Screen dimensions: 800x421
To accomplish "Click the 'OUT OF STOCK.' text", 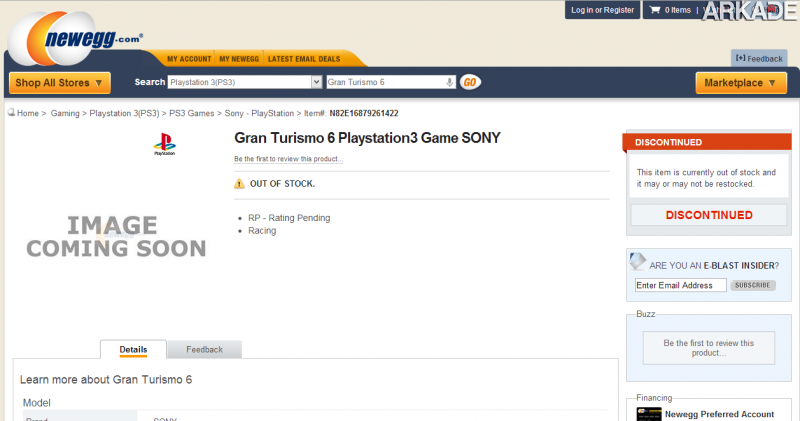I will pos(282,184).
